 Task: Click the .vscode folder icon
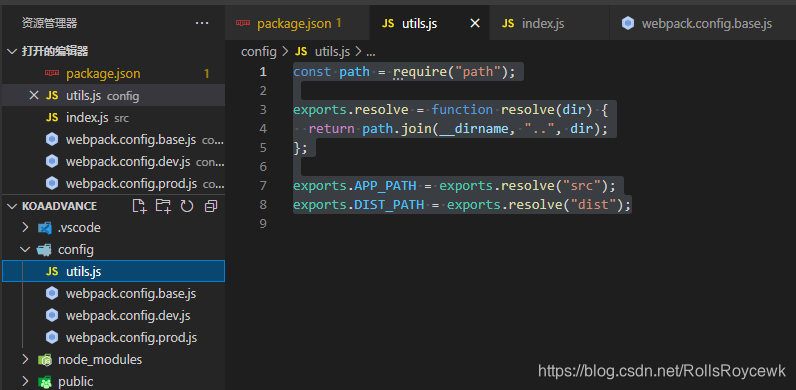[x=45, y=228]
